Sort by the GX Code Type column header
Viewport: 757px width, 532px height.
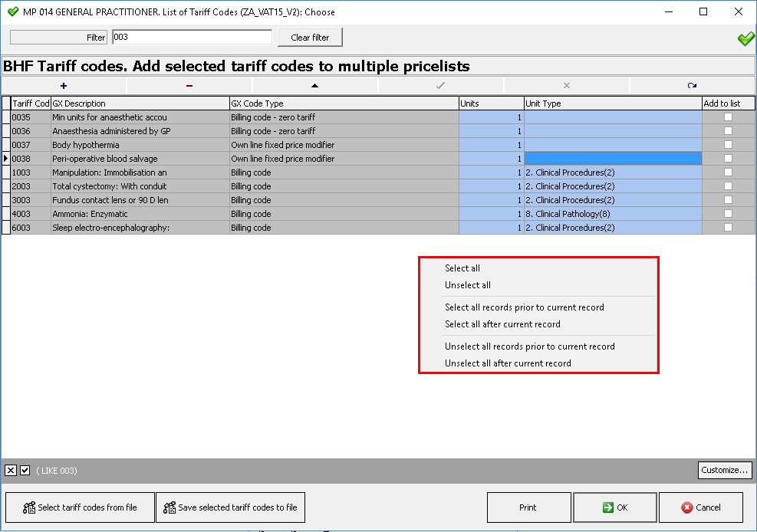tap(343, 103)
